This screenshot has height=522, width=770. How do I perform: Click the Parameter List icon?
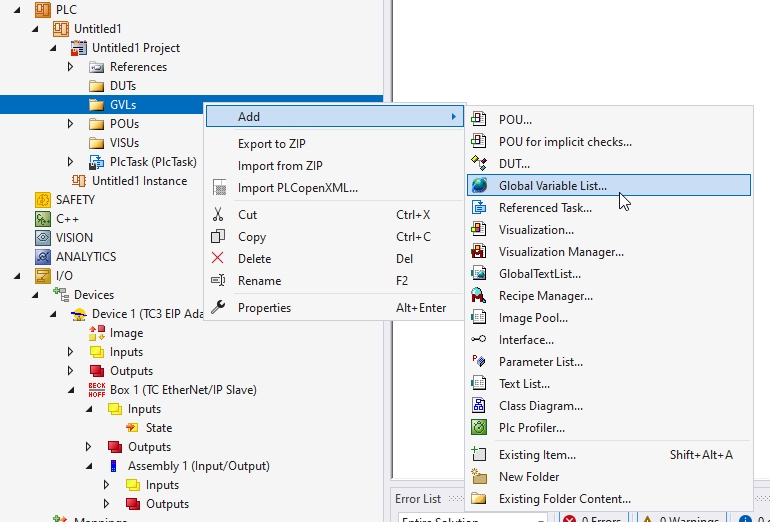pos(479,361)
